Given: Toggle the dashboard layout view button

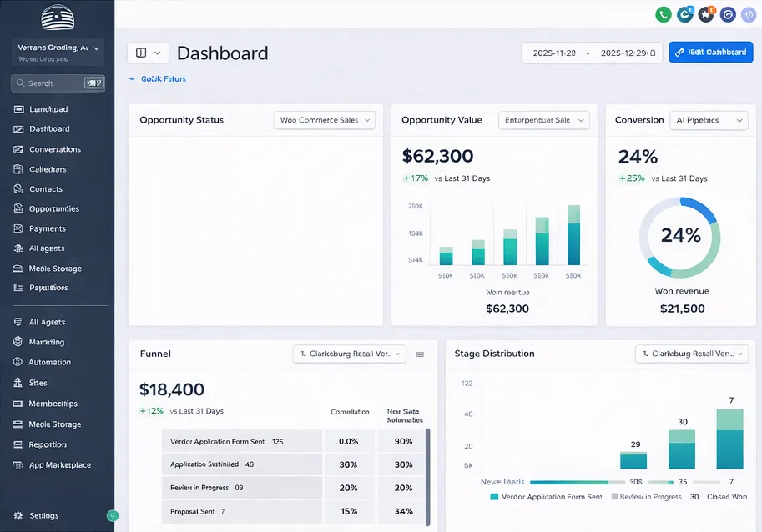Looking at the screenshot, I should (149, 53).
